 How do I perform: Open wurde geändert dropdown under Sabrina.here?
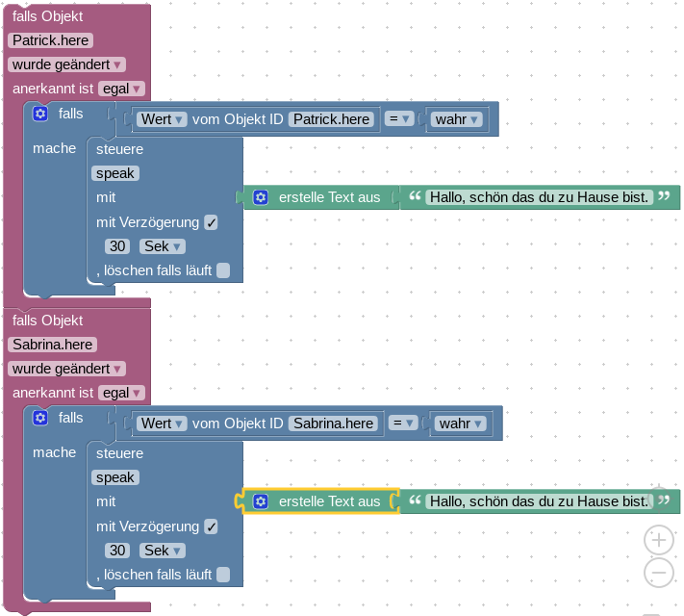click(66, 369)
